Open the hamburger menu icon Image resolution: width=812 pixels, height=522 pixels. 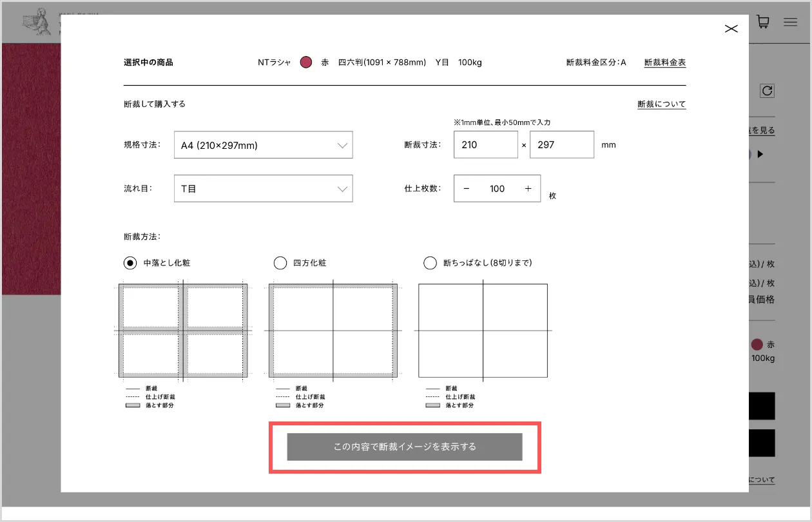(x=790, y=22)
